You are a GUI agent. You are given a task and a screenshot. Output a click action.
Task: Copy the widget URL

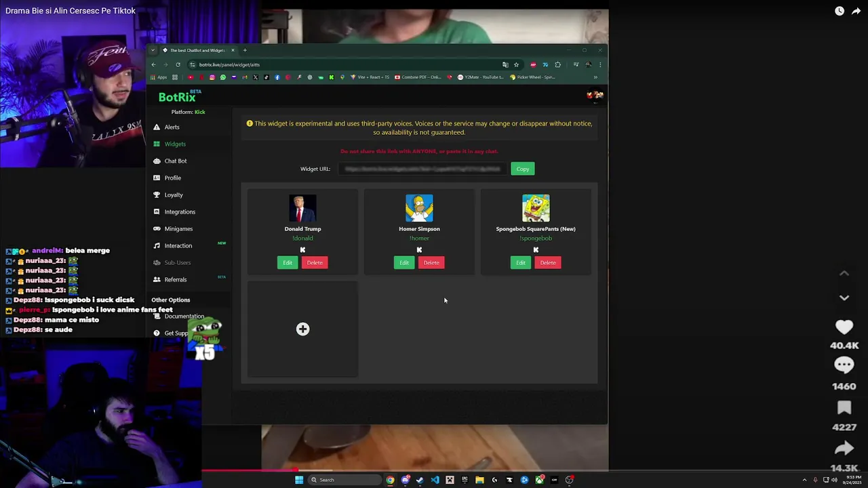(x=523, y=169)
